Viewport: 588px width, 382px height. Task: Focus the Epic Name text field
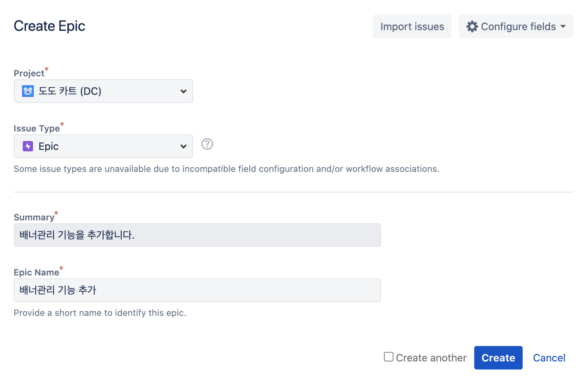(x=197, y=290)
